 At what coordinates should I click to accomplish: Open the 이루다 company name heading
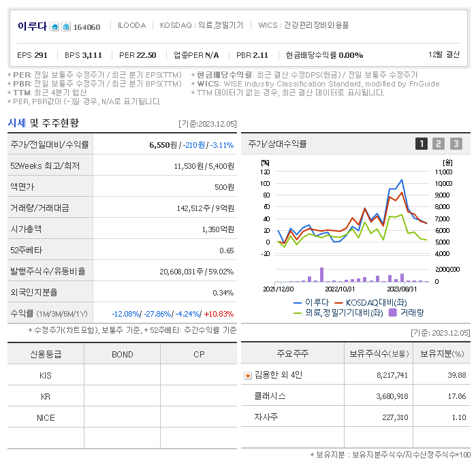[33, 26]
